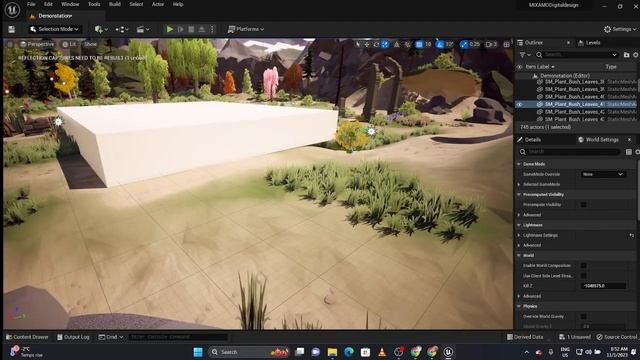Open the quick add content icon menu
This screenshot has height=360, width=640.
point(101,29)
